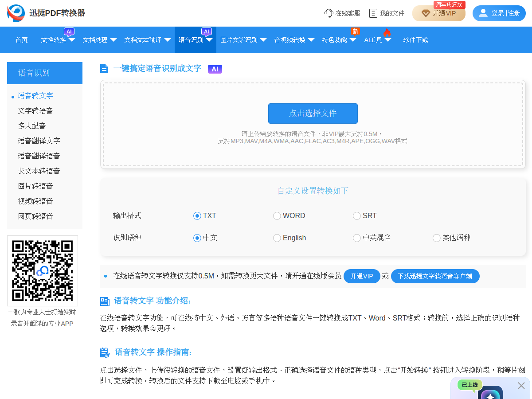Click the 输出格式 label
This screenshot has width=532, height=399.
coord(127,215)
